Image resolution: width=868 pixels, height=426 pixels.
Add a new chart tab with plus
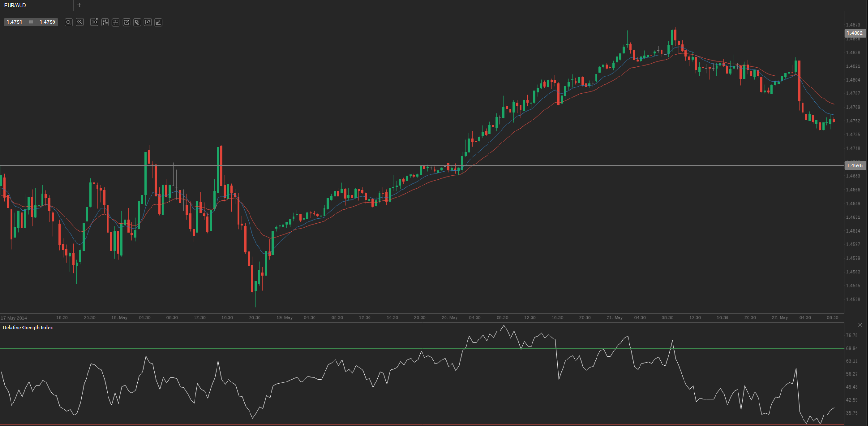click(x=79, y=5)
